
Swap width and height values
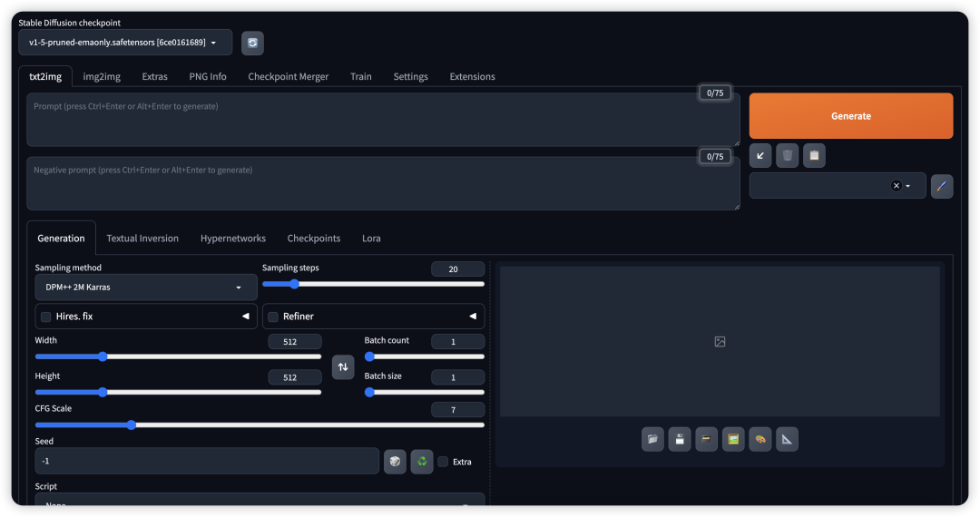tap(342, 367)
